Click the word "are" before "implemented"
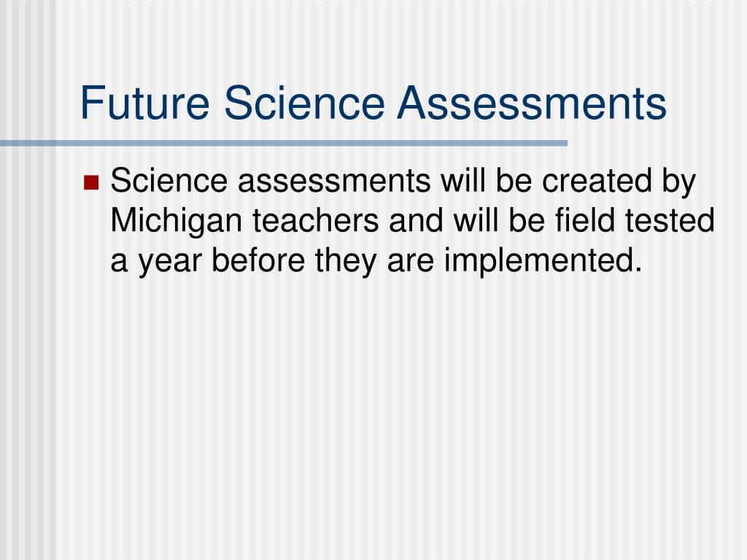Screen dimensions: 747x560 point(411,263)
